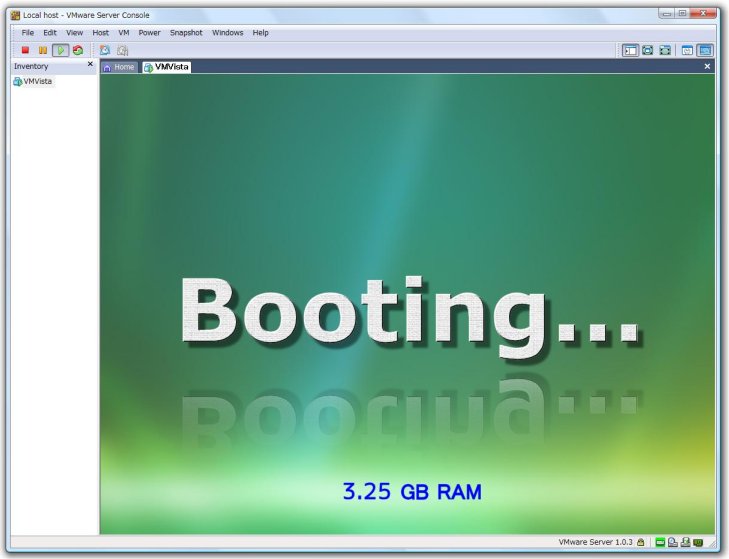Image resolution: width=729 pixels, height=559 pixels.
Task: Click the 'VMware Server 1.0.3' status text
Action: tap(595, 542)
